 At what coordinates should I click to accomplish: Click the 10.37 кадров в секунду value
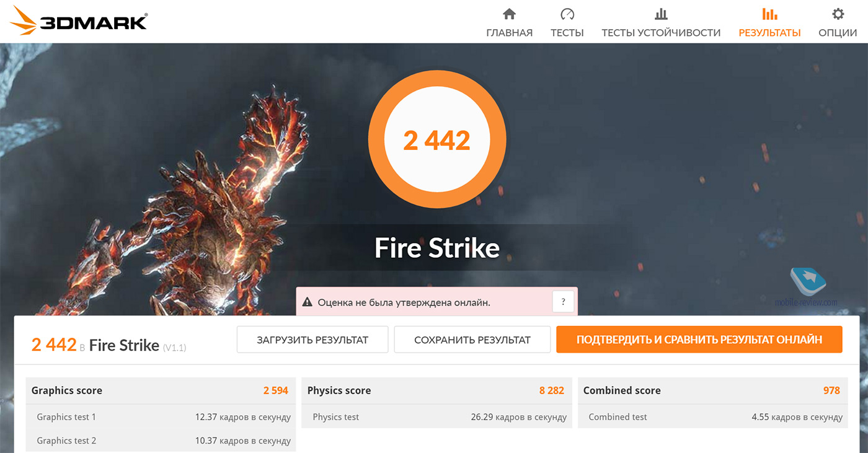point(243,441)
